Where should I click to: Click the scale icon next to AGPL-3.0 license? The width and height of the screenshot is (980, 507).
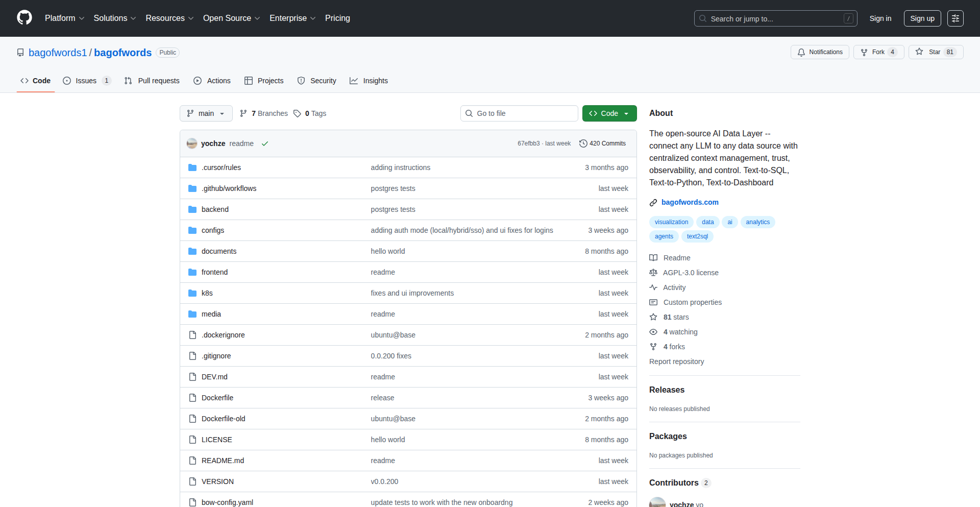(653, 273)
